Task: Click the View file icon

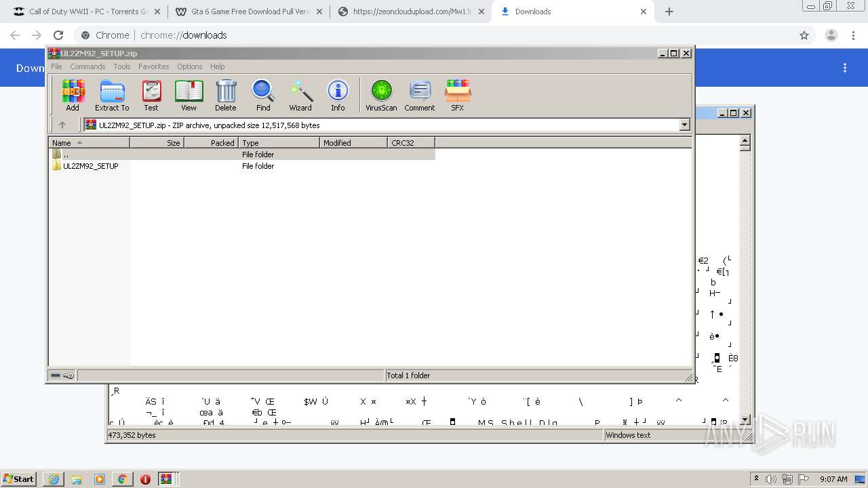Action: pyautogui.click(x=189, y=96)
